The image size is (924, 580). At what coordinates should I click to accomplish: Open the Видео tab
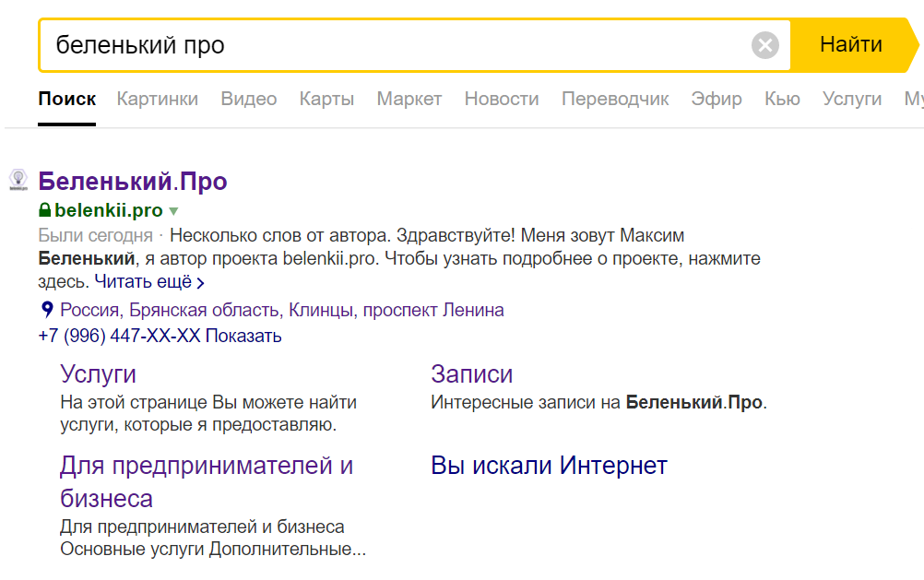click(x=249, y=99)
